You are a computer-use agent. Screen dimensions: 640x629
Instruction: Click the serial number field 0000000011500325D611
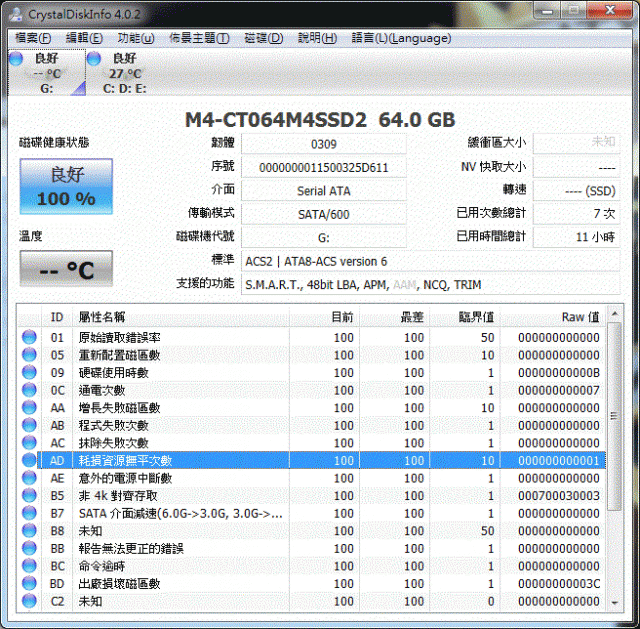[x=324, y=167]
